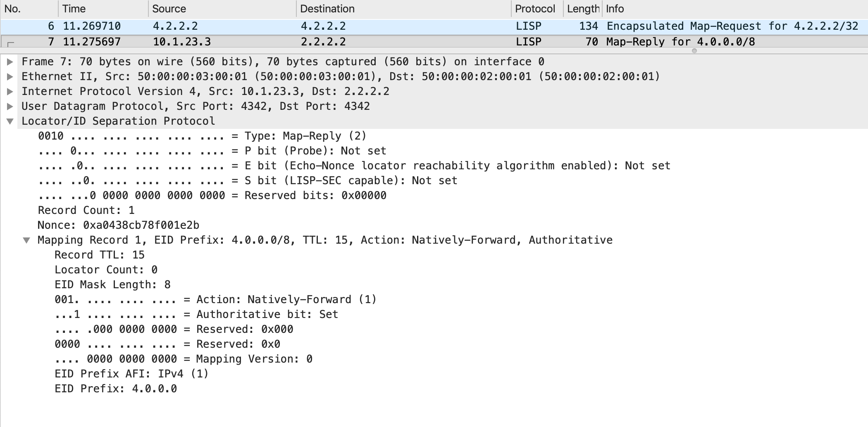Sort by the Destination column header
Image resolution: width=868 pixels, height=427 pixels.
[404, 9]
